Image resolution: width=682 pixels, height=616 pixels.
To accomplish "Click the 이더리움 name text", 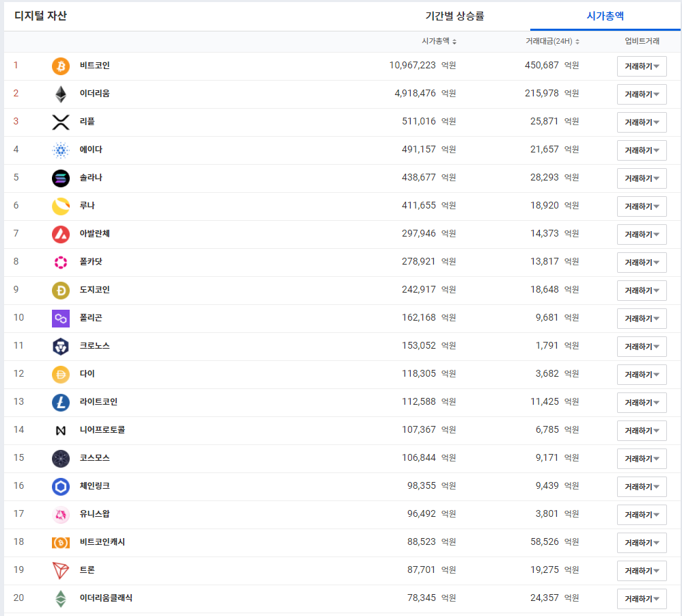I will click(94, 93).
